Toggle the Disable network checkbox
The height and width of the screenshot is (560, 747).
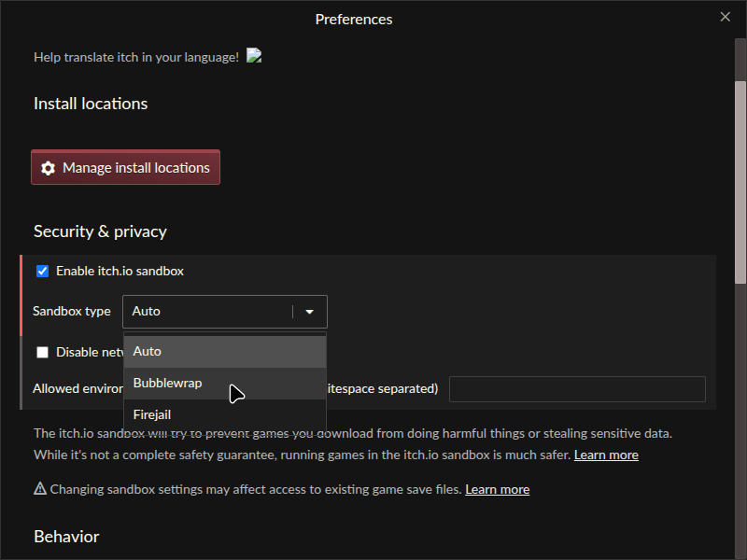[42, 353]
